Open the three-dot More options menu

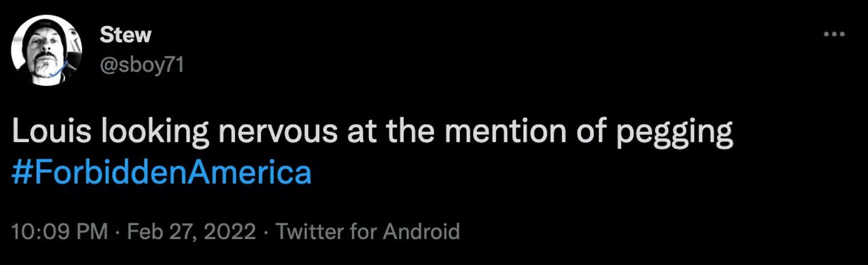coord(834,34)
